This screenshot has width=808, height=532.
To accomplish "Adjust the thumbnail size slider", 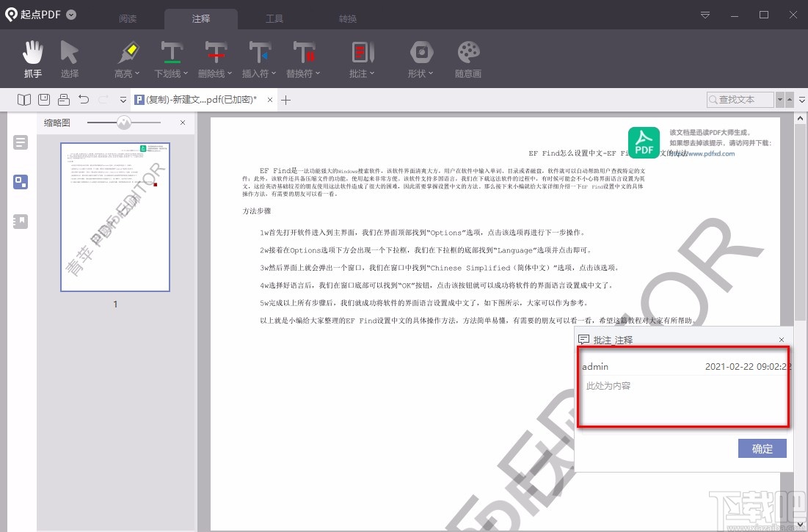I will pos(124,123).
